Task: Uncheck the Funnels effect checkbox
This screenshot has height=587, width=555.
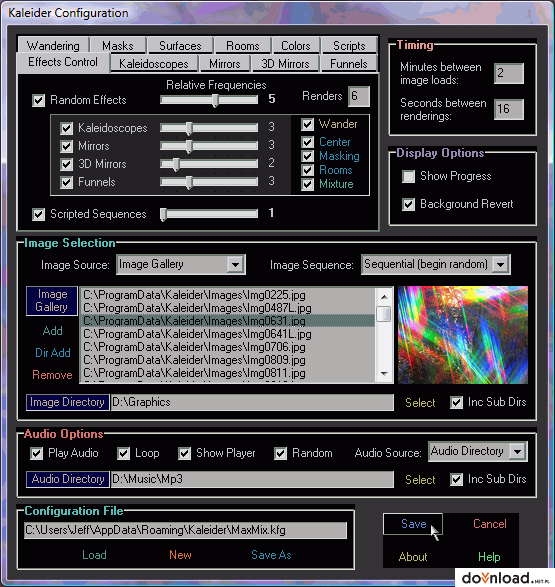Action: (67, 182)
